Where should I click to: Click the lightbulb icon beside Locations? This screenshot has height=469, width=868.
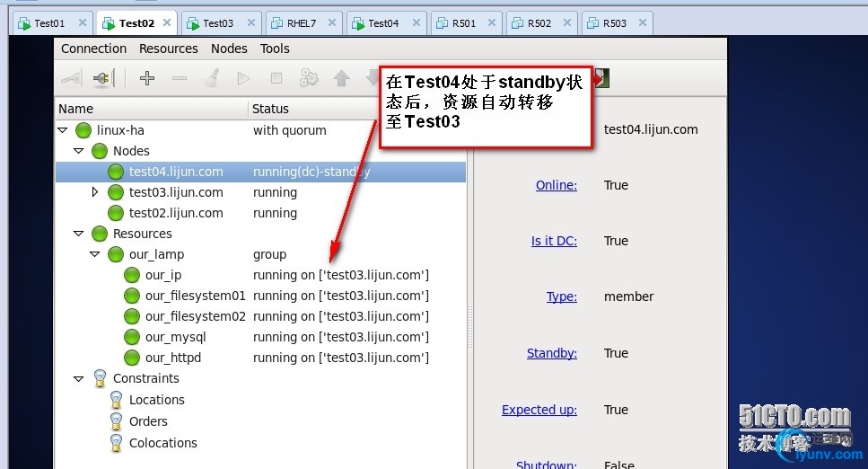coord(116,400)
